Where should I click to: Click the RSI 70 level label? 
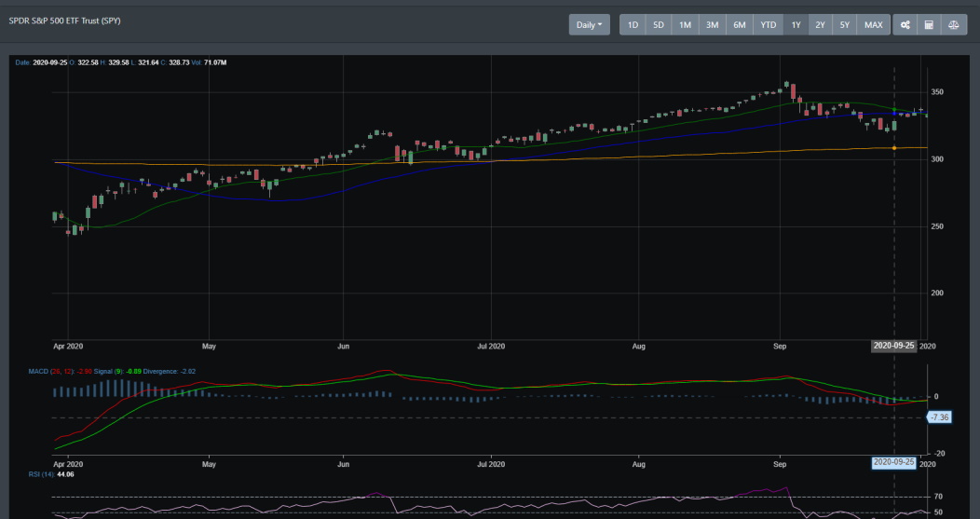pyautogui.click(x=938, y=498)
